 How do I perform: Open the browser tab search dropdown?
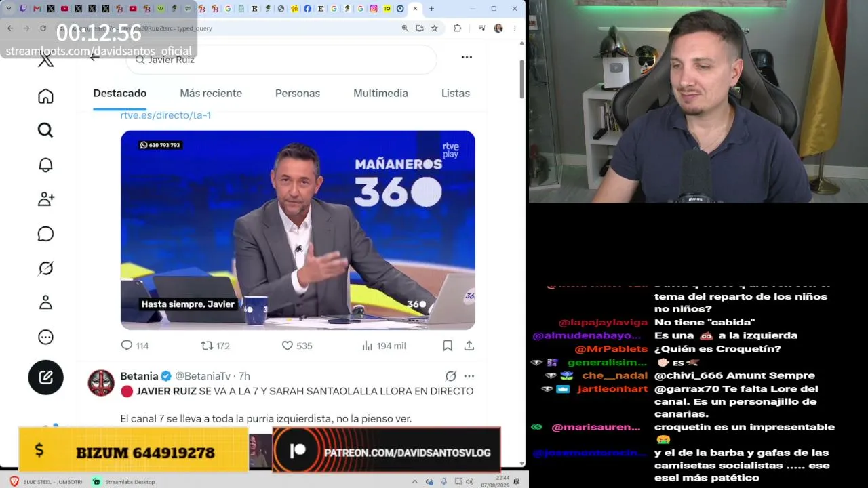click(8, 9)
